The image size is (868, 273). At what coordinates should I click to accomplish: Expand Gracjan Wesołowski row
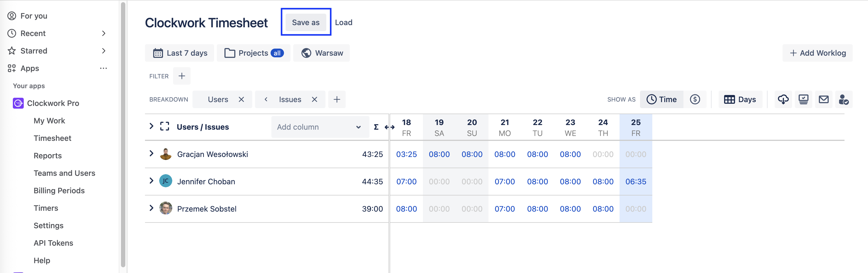coord(151,154)
